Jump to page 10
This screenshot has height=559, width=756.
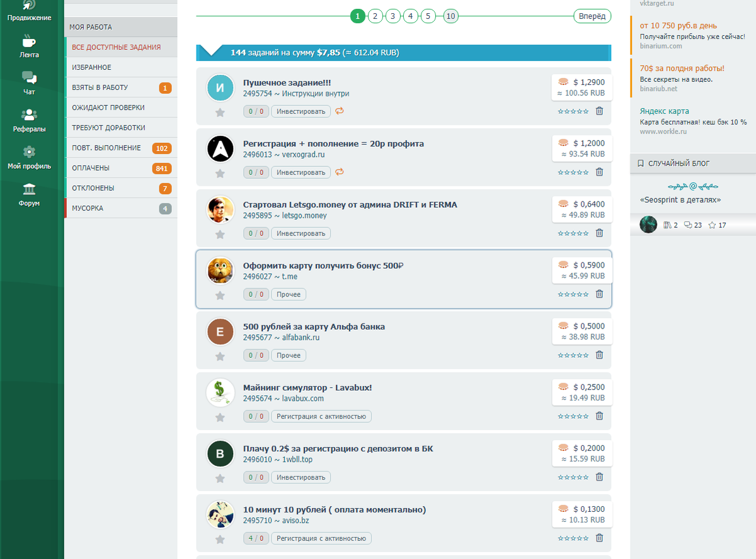450,16
